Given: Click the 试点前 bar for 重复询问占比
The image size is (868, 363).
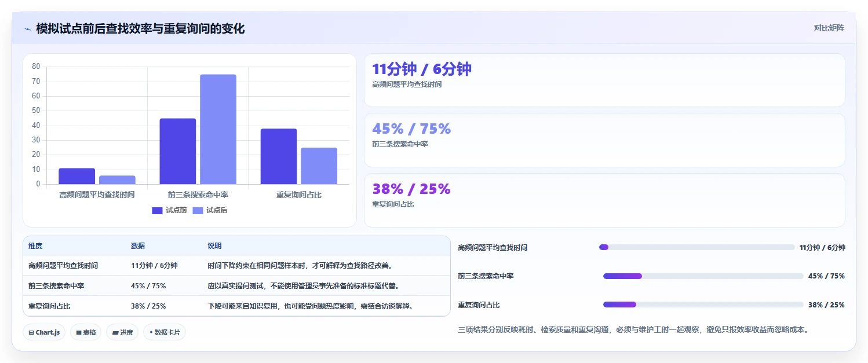Looking at the screenshot, I should tap(279, 157).
